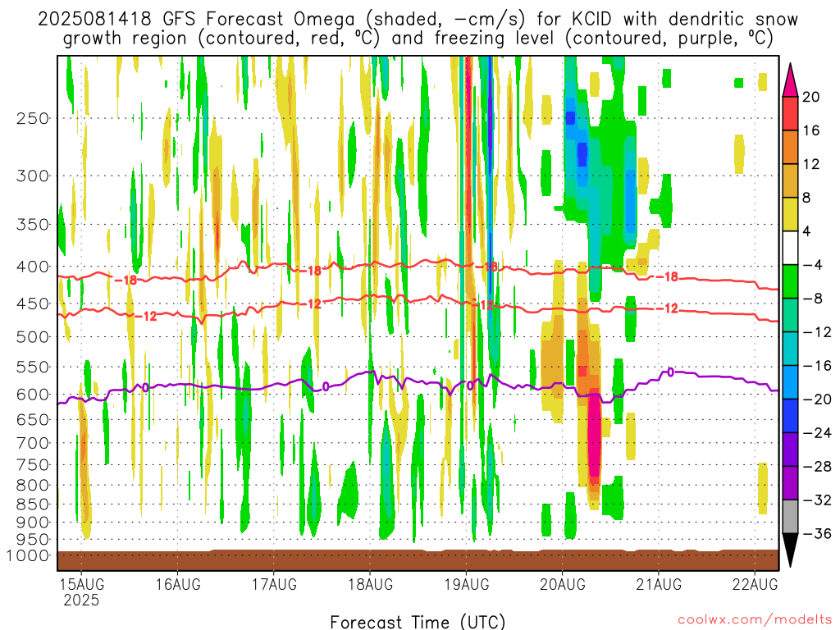Image resolution: width=840 pixels, height=630 pixels.
Task: Click the 20AUG date label
Action: click(x=563, y=584)
